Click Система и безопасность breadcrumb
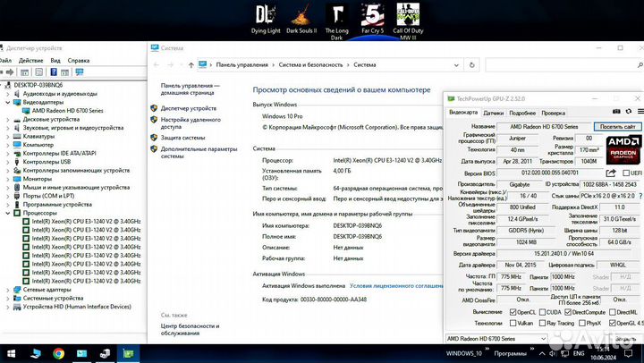This screenshot has height=363, width=644. (310, 65)
